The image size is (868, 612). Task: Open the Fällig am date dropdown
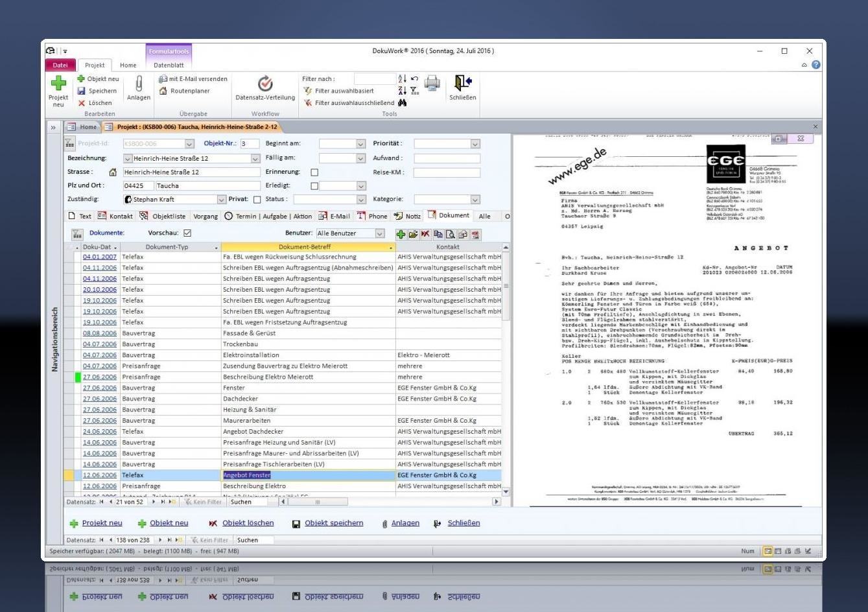pyautogui.click(x=361, y=158)
